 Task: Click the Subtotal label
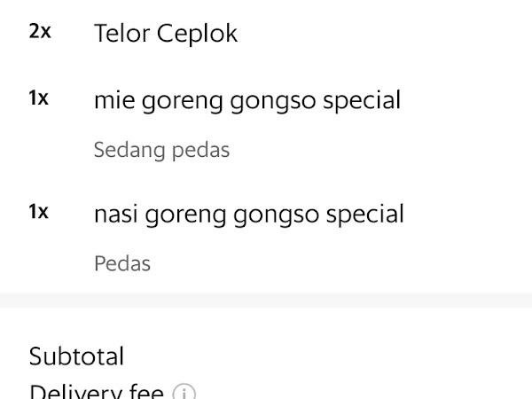pos(76,356)
